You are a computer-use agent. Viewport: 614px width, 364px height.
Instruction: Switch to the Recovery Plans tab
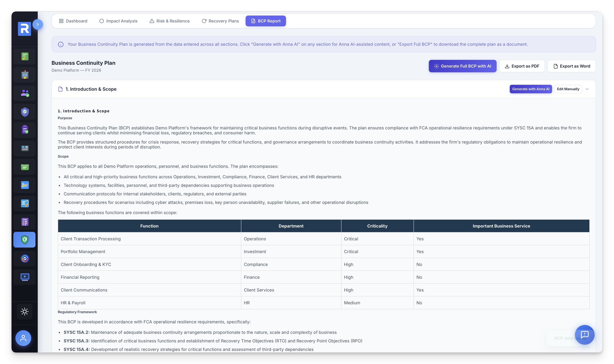[x=220, y=21]
